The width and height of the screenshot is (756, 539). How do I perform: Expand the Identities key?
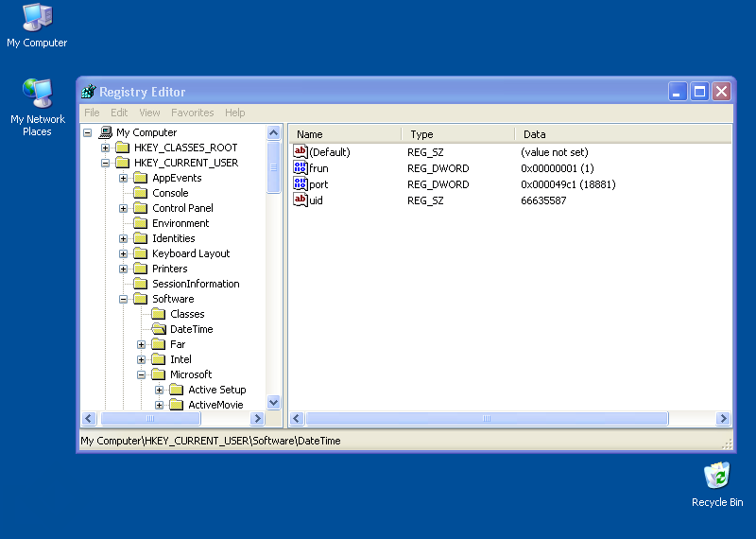tap(124, 238)
